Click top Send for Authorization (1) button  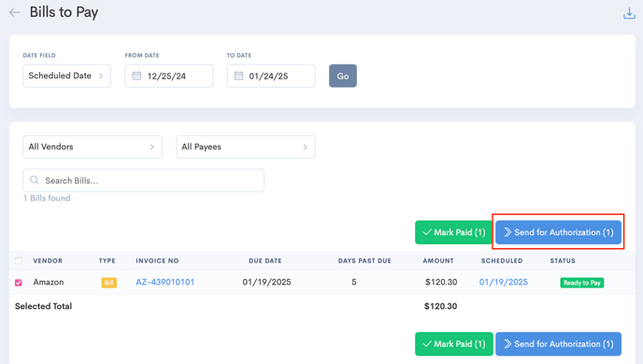(558, 232)
